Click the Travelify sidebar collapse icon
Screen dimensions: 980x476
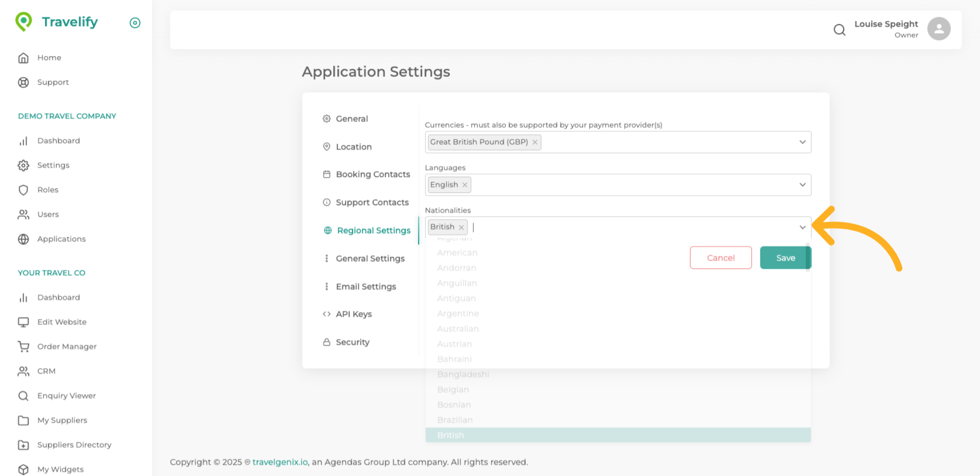pos(135,22)
